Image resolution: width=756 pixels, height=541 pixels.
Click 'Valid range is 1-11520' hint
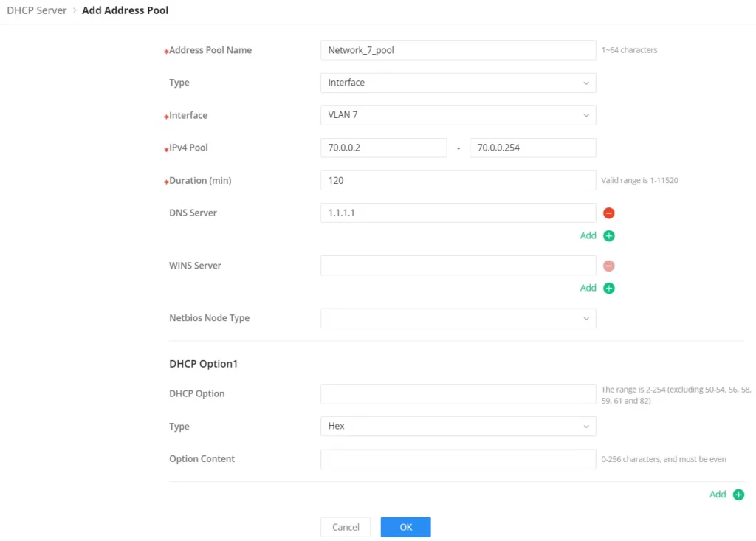[640, 180]
